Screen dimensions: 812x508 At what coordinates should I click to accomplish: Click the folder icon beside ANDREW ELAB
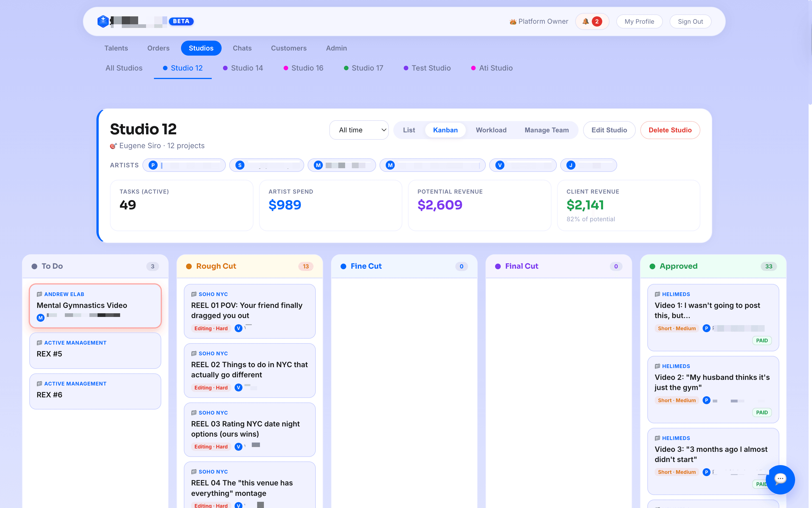tap(39, 294)
